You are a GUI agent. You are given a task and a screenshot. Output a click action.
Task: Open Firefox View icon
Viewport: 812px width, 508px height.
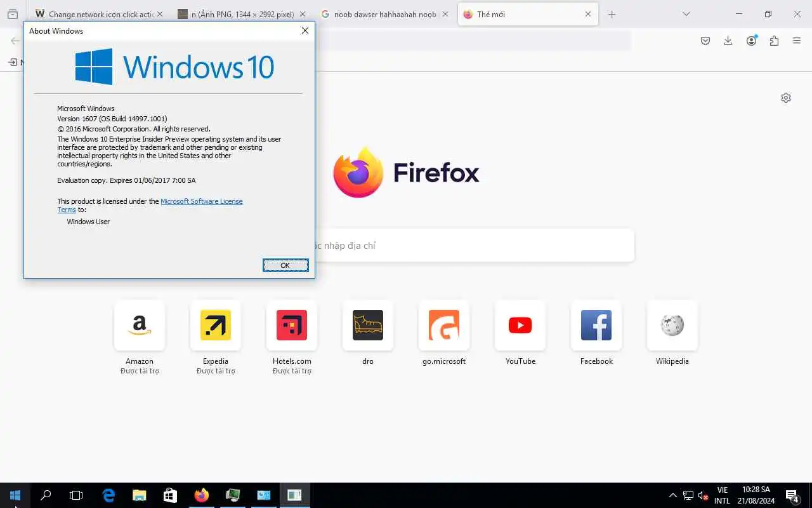coord(13,14)
